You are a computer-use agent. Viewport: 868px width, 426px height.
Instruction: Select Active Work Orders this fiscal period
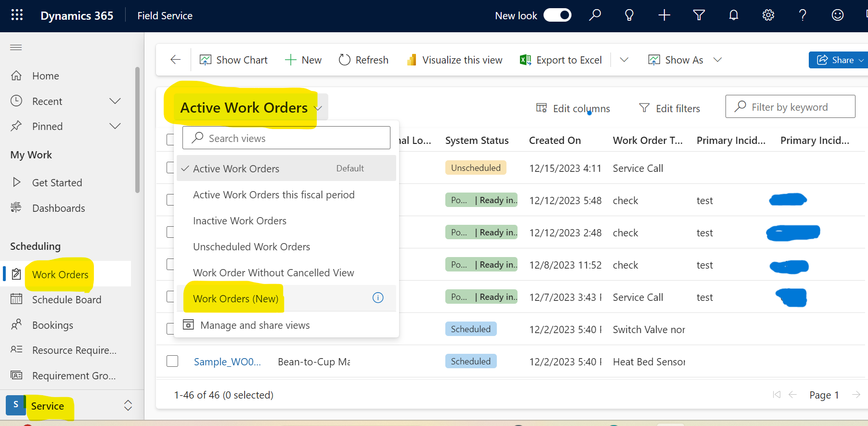[x=286, y=194]
